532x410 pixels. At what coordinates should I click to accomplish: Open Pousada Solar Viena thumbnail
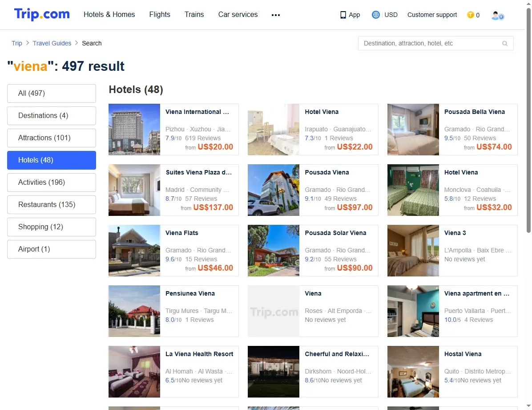click(274, 250)
